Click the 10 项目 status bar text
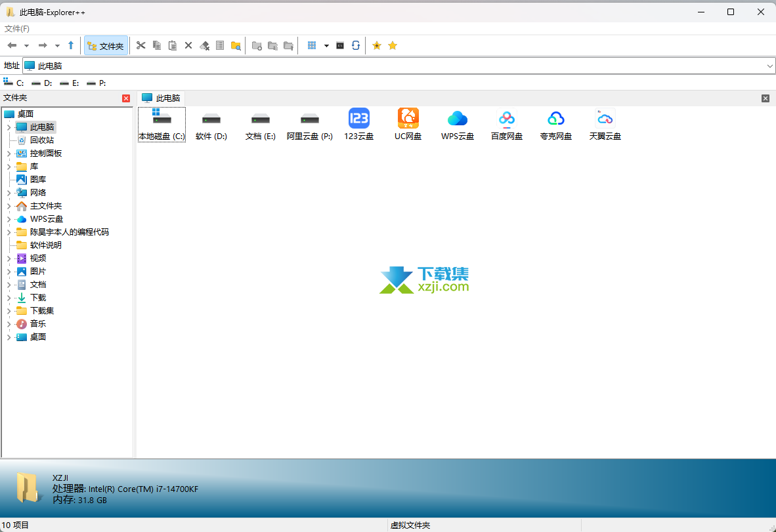This screenshot has width=776, height=532. [x=15, y=525]
